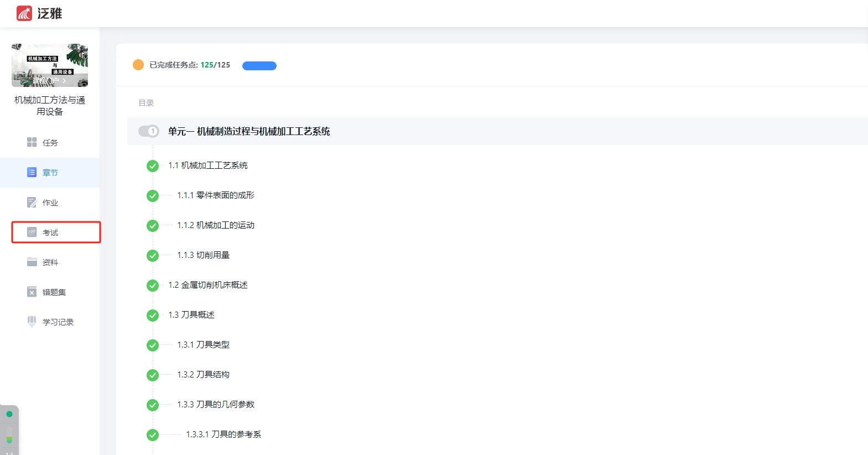Switch to the 考试 menu item
The height and width of the screenshot is (455, 868).
click(x=50, y=232)
